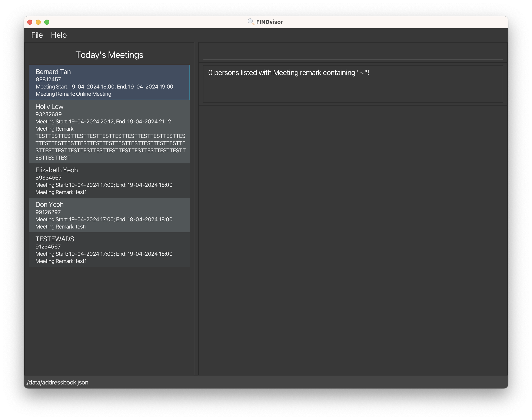Close the FINDvisor window
This screenshot has width=532, height=420.
coord(30,22)
